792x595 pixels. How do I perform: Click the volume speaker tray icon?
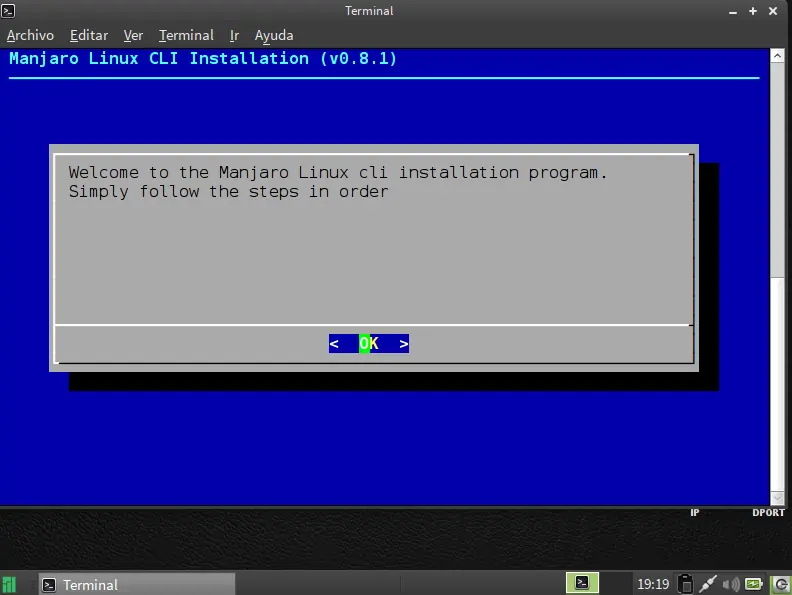point(730,585)
